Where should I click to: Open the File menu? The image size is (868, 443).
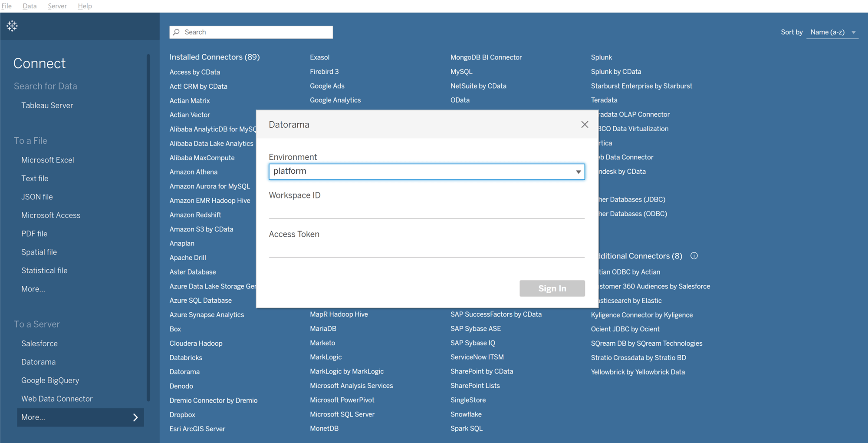coord(7,6)
